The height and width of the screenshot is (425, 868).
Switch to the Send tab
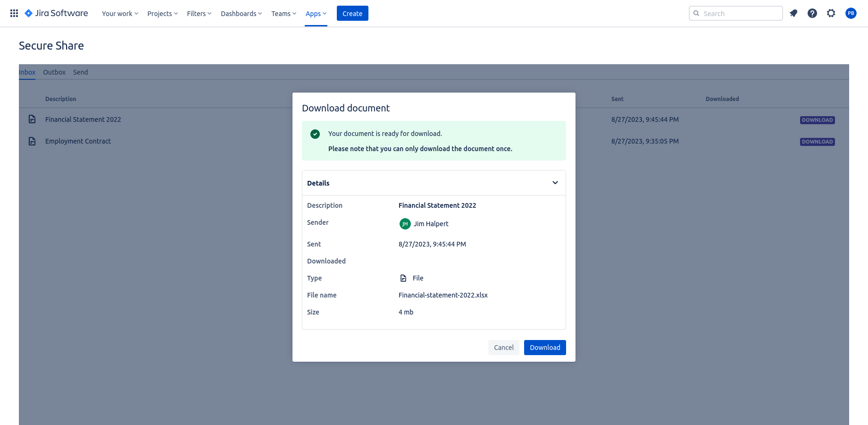tap(81, 72)
